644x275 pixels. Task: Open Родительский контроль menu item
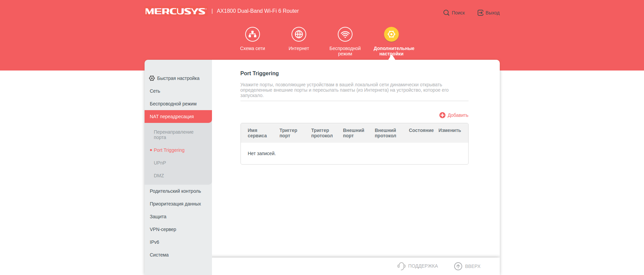pyautogui.click(x=175, y=191)
